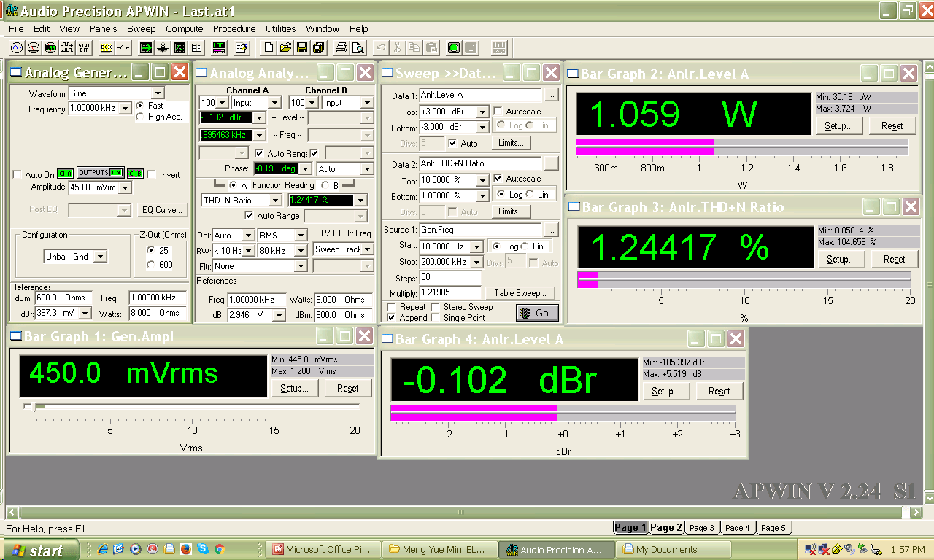The width and height of the screenshot is (934, 560).
Task: Select the Fast frequency radio button
Action: coord(140,106)
